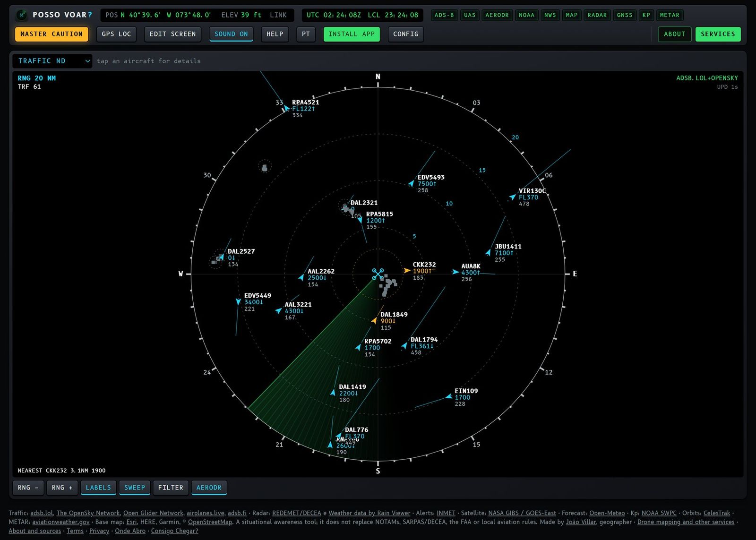
Task: Select the AAL3221 aircraft icon
Action: click(278, 310)
